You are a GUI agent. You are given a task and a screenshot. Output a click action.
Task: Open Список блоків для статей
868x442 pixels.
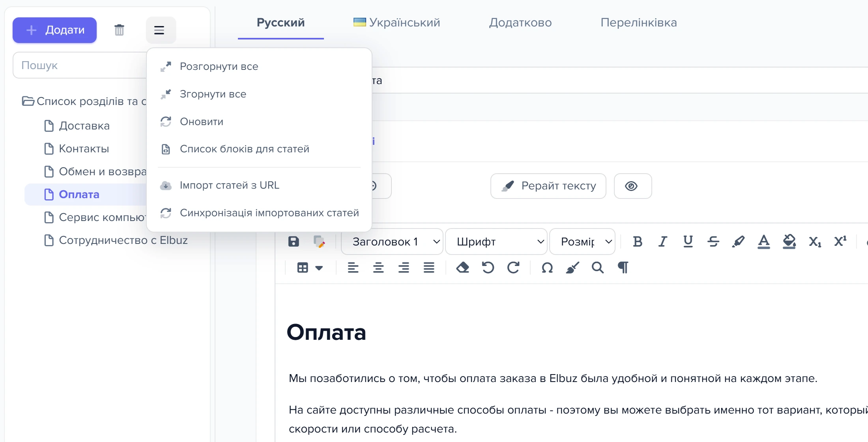259,149
